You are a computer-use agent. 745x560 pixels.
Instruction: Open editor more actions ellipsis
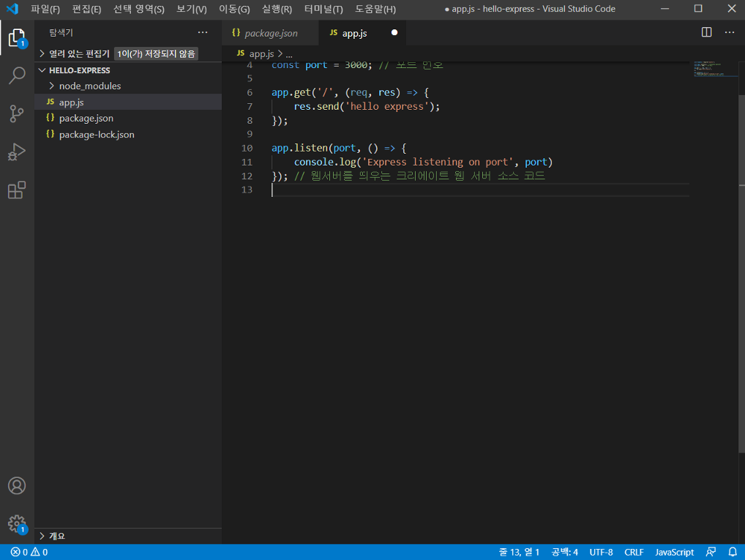730,32
